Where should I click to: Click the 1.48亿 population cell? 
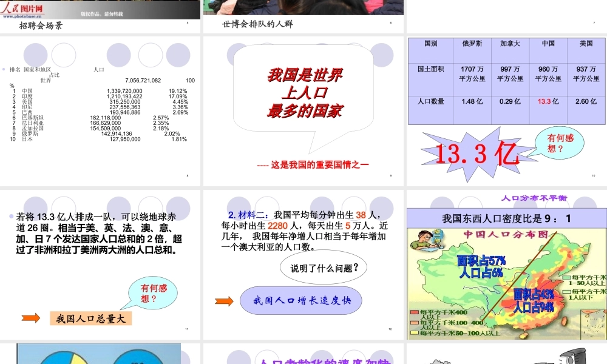pyautogui.click(x=472, y=110)
